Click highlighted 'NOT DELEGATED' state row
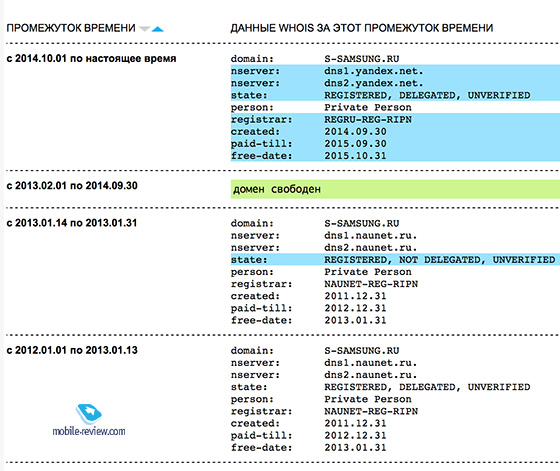 pyautogui.click(x=395, y=260)
